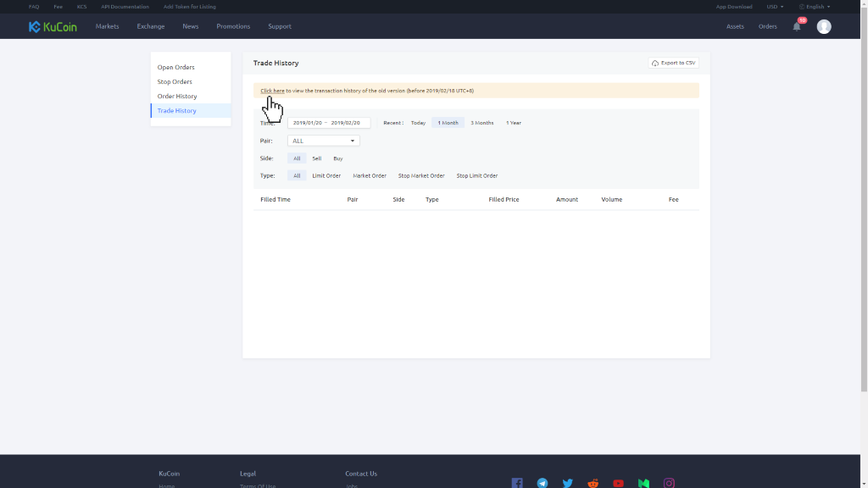Open the user profile avatar
This screenshot has width=868, height=488.
(x=823, y=26)
